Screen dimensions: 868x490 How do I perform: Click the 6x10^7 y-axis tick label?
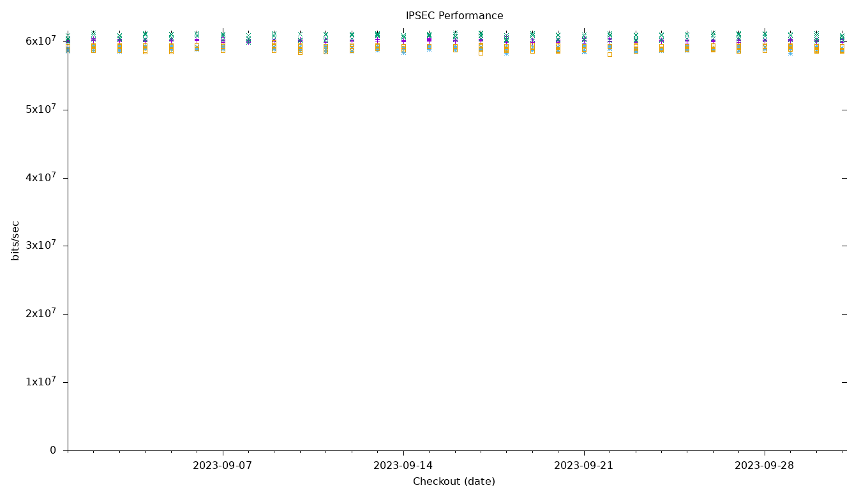click(41, 41)
